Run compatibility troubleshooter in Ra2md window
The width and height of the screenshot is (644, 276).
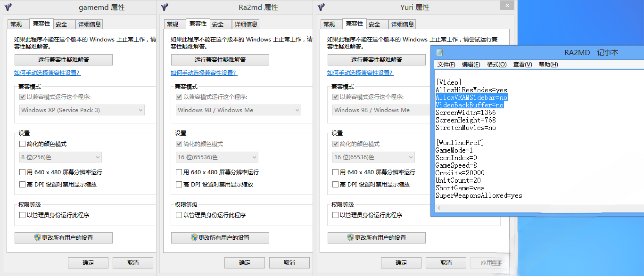tap(220, 60)
